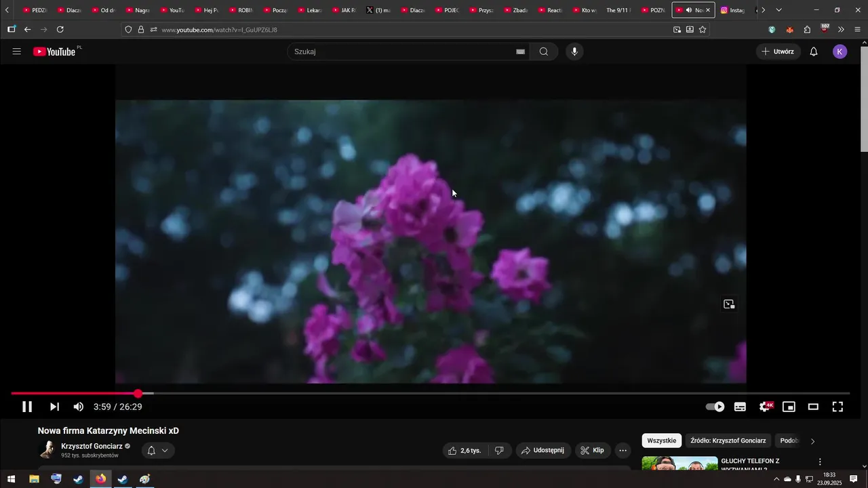Open Krzysztof Gonciarz channel link
868x488 pixels.
92,446
